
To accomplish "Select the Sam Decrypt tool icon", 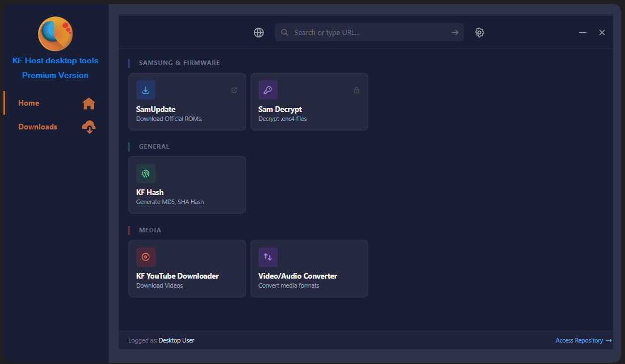I will point(268,89).
